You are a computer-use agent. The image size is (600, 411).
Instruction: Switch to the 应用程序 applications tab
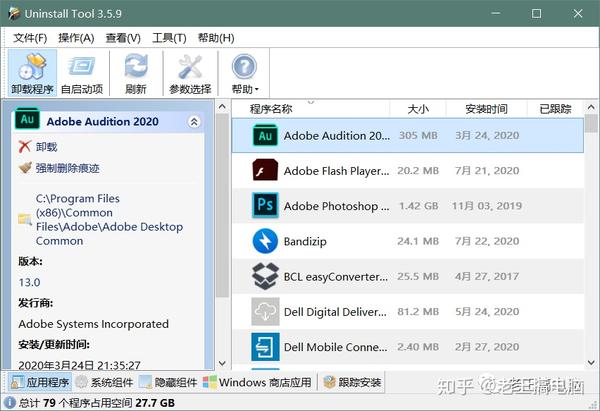pos(40,382)
